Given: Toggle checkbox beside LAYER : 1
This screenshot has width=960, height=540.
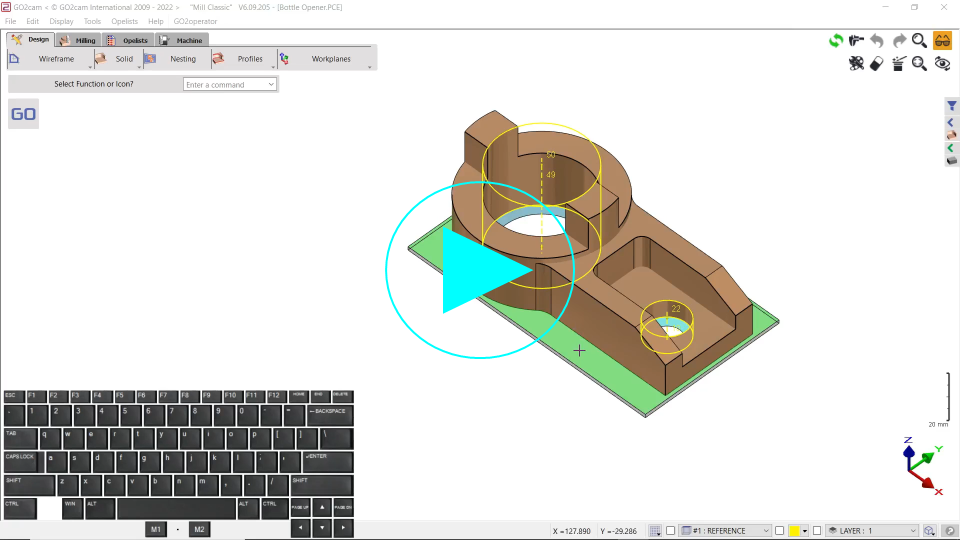Looking at the screenshot, I should [817, 531].
